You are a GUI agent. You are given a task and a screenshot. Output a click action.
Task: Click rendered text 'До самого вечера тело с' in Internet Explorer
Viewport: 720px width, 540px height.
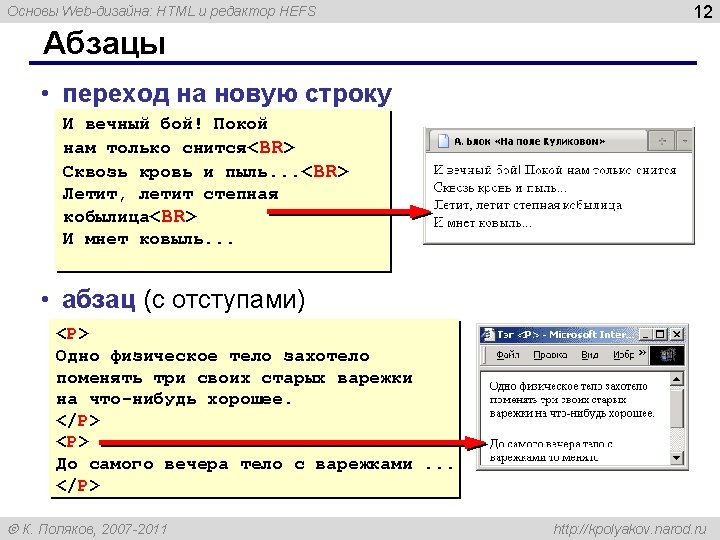[x=551, y=444]
